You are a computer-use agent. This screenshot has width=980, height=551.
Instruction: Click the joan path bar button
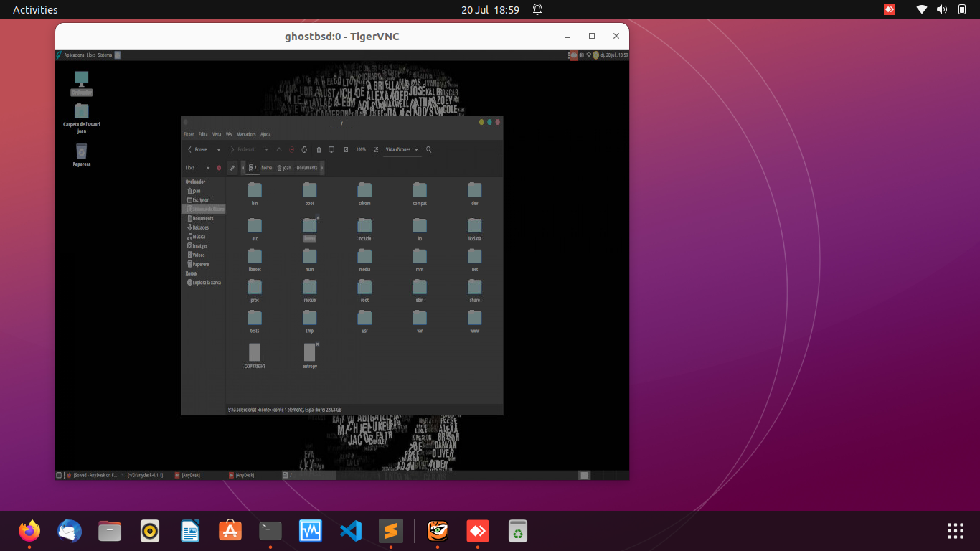click(x=284, y=168)
